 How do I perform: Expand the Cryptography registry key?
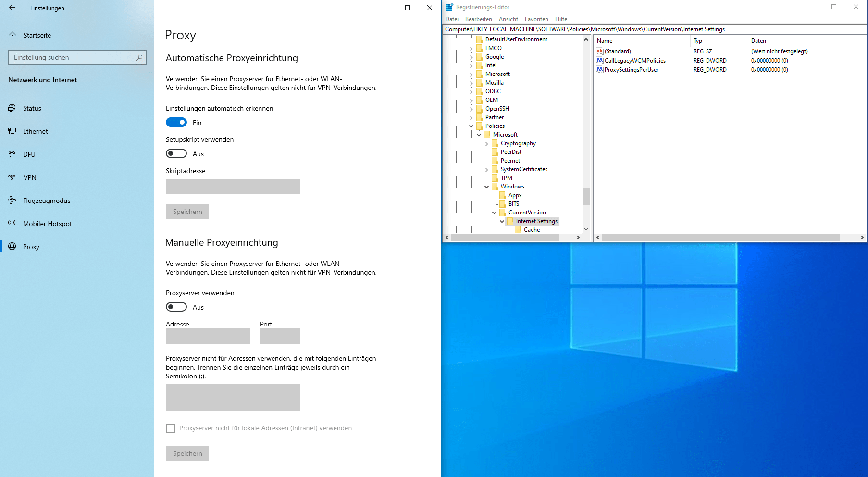[487, 143]
